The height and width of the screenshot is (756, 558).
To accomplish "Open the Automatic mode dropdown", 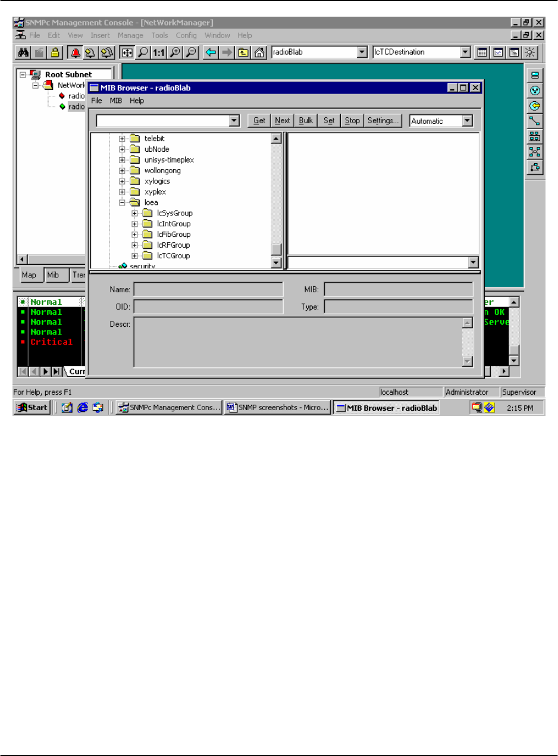I will [468, 121].
